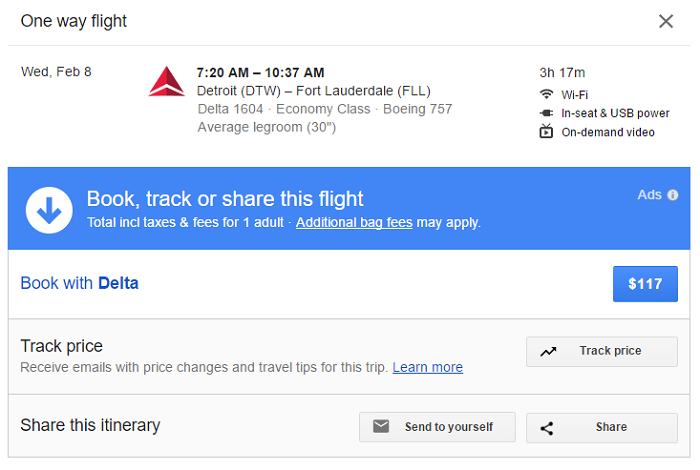
Task: Click the Book with Delta text
Action: 79,283
